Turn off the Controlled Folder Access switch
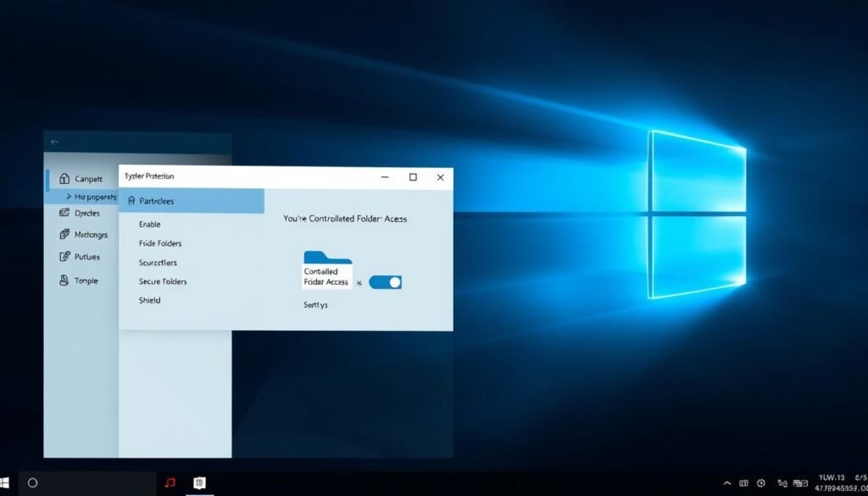Screen dimensions: 868x496 pos(386,282)
